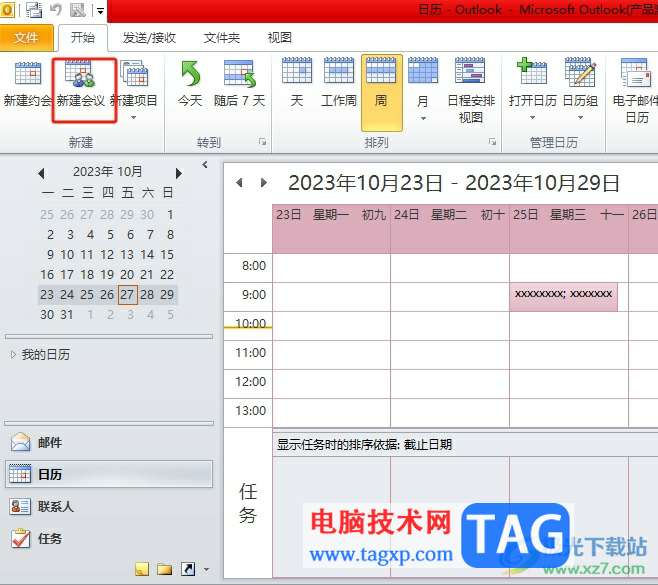Screen dimensions: 658x585
Task: Open the 新建项目 new items button
Action: pyautogui.click(x=134, y=84)
